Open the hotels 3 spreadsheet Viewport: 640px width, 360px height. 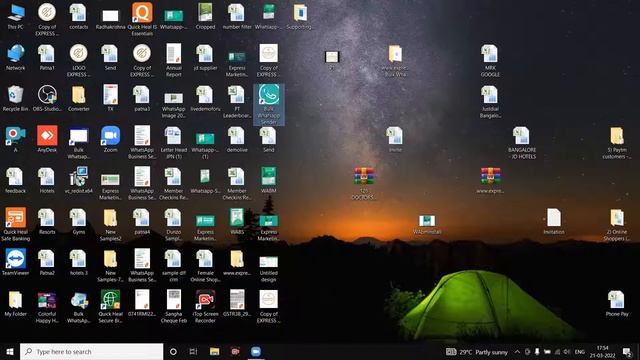pyautogui.click(x=78, y=262)
